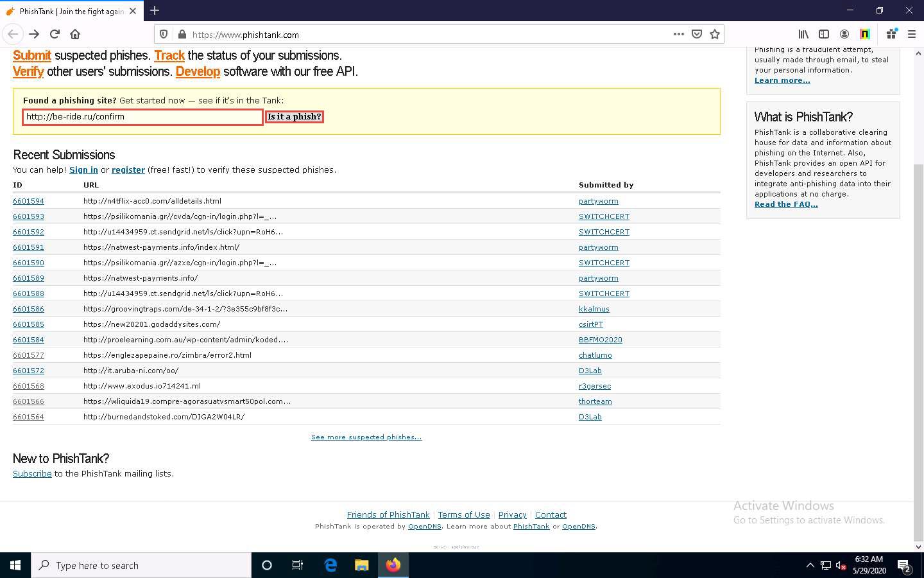
Task: Open Terms of Use footer link
Action: click(x=464, y=515)
